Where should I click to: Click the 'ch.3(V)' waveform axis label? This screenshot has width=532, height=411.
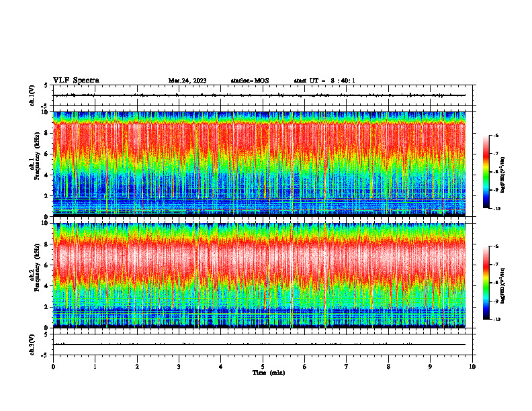click(32, 345)
